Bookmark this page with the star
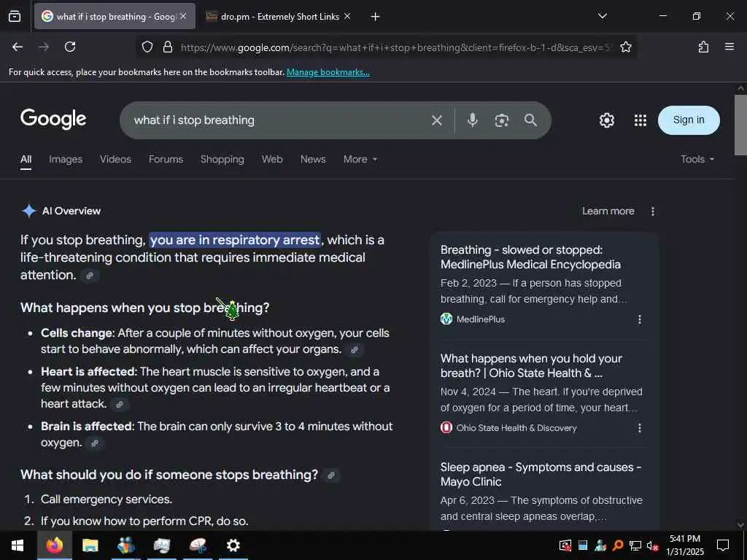Image resolution: width=747 pixels, height=560 pixels. (x=625, y=47)
